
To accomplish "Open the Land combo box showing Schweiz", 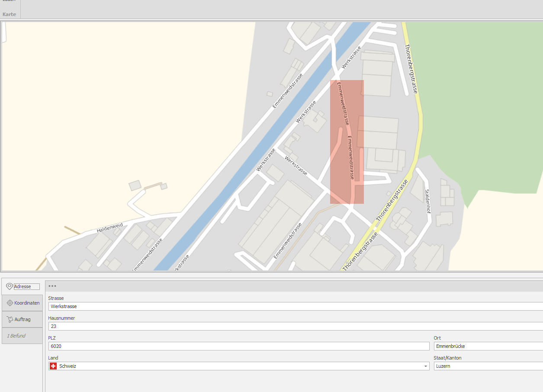I will click(x=238, y=366).
